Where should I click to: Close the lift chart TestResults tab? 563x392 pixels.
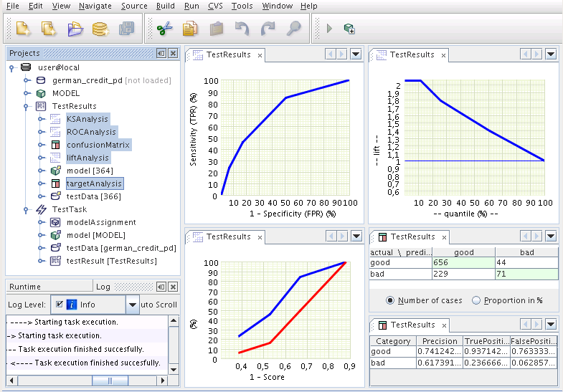pyautogui.click(x=444, y=56)
